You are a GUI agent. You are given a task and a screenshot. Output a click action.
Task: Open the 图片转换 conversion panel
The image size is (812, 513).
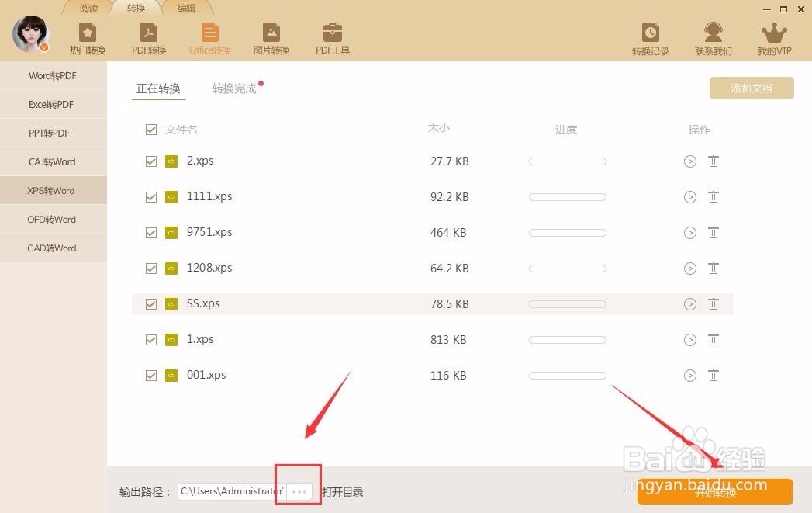click(x=271, y=36)
